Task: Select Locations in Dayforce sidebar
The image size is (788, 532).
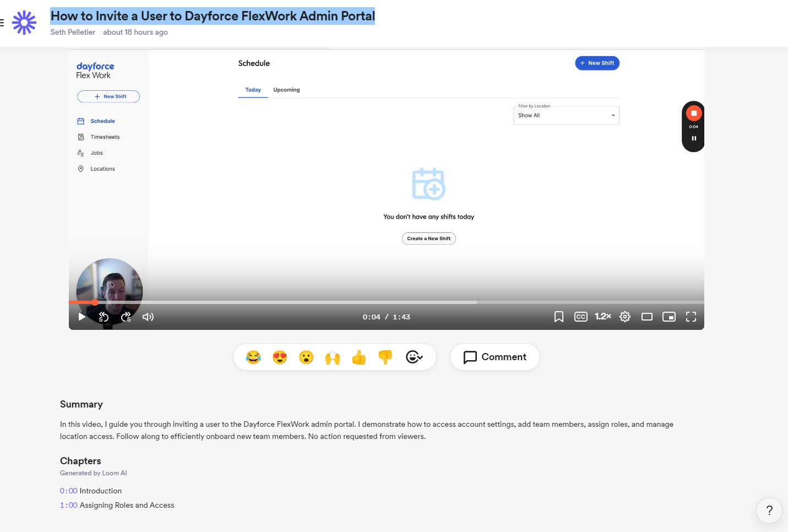Action: point(96,169)
